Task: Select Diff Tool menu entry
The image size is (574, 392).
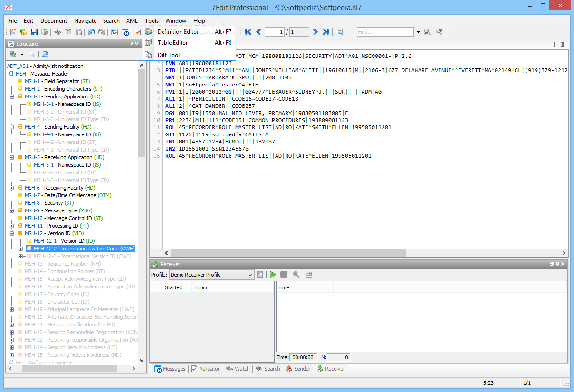Action: [x=169, y=55]
